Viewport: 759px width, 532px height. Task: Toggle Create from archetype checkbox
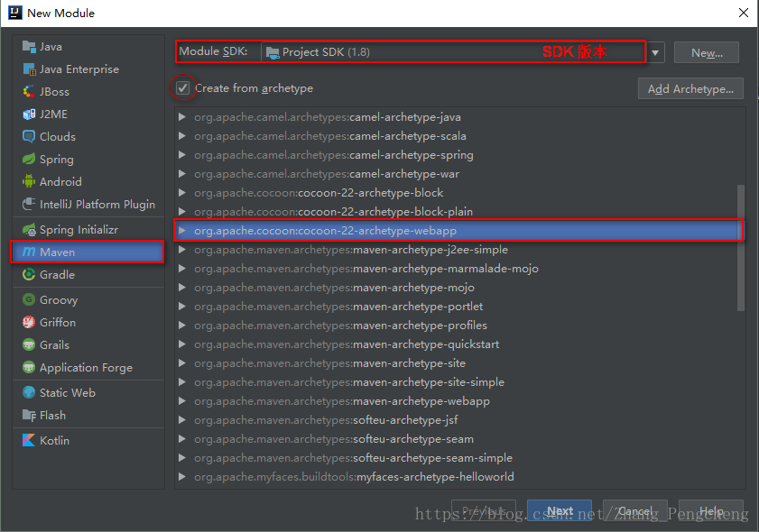pos(182,88)
